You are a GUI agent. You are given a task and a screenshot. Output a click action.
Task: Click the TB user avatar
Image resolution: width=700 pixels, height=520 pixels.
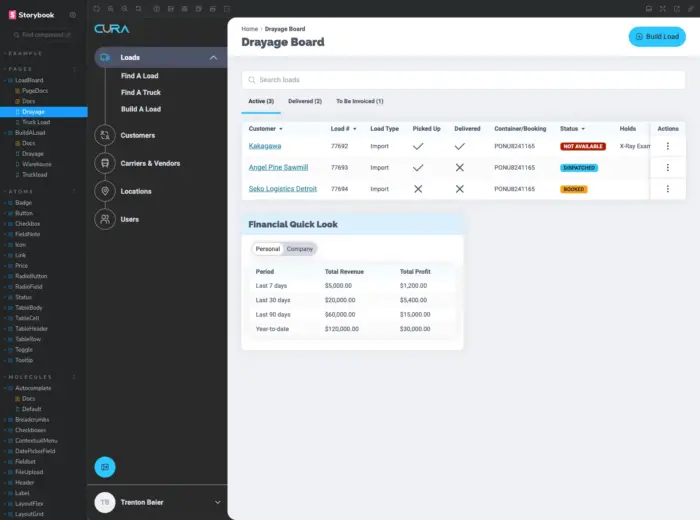pyautogui.click(x=105, y=502)
